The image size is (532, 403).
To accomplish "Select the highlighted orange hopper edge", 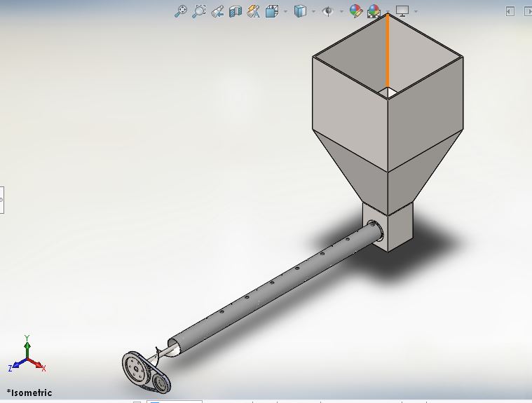I will pos(388,52).
